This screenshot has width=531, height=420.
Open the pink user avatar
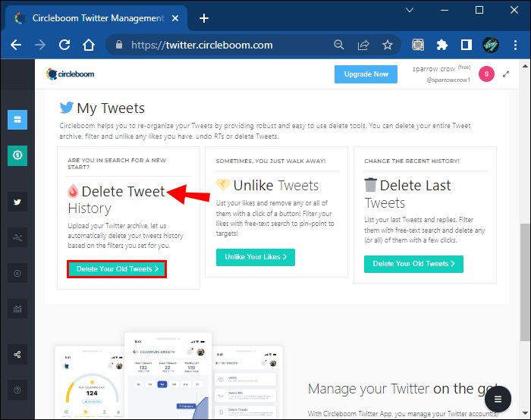click(486, 74)
